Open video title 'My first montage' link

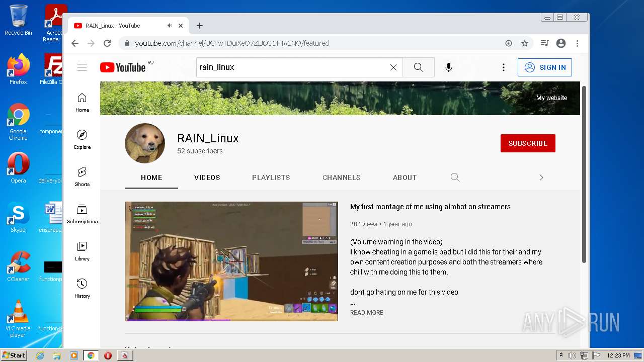[x=430, y=207]
